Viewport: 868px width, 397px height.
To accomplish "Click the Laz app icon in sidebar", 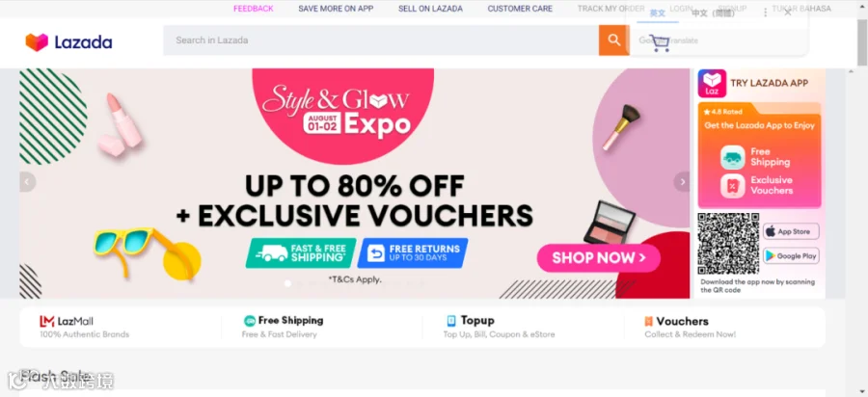I will click(x=712, y=84).
